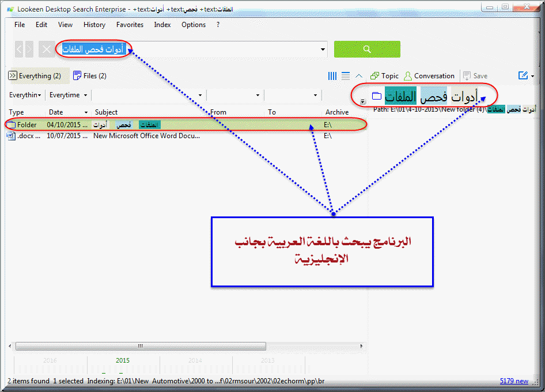This screenshot has width=545, height=392.
Task: Sort results by the Type column header
Action: pos(16,112)
